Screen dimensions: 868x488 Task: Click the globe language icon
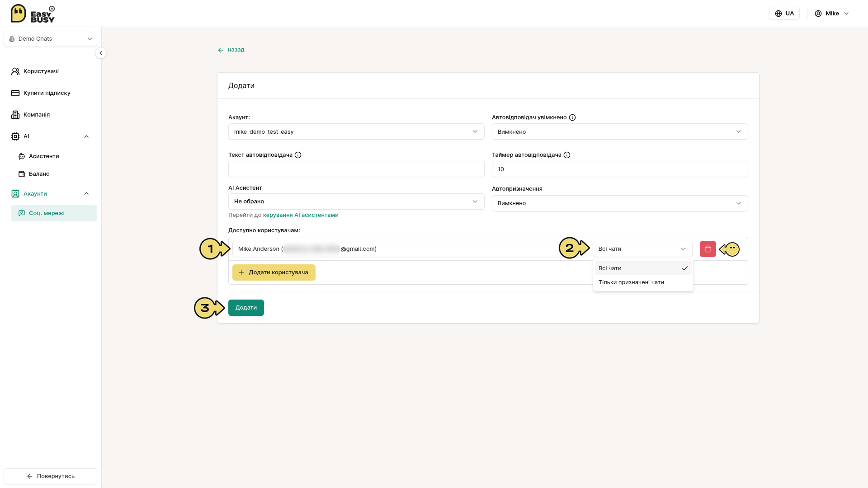[x=778, y=14]
